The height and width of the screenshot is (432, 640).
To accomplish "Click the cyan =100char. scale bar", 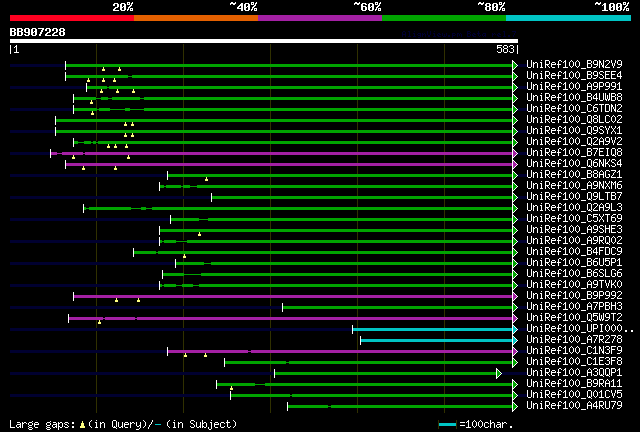I will tap(447, 425).
